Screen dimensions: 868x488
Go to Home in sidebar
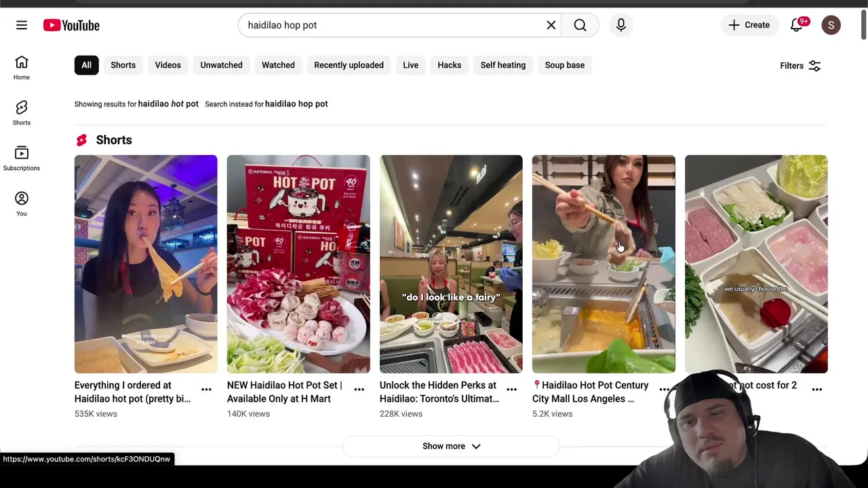[x=22, y=68]
